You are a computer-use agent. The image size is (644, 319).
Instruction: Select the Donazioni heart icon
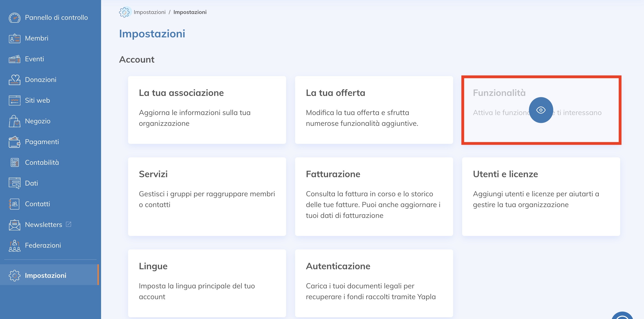[x=14, y=80]
